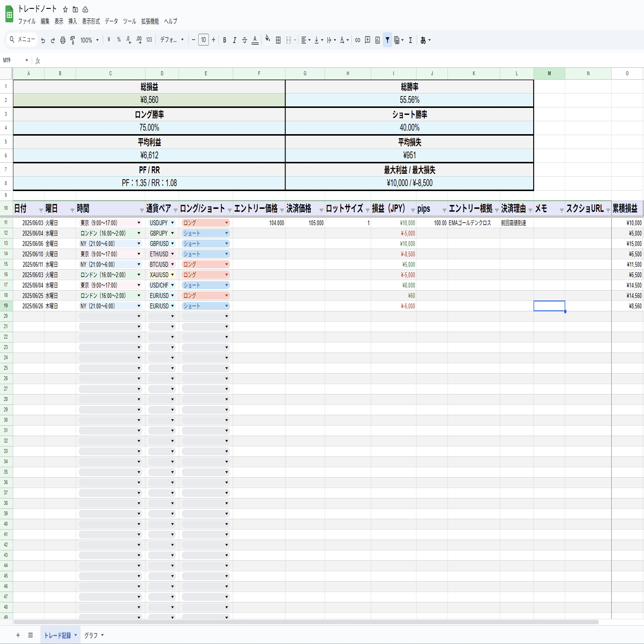644x644 pixels.
Task: Open the filter views dropdown
Action: pos(398,40)
